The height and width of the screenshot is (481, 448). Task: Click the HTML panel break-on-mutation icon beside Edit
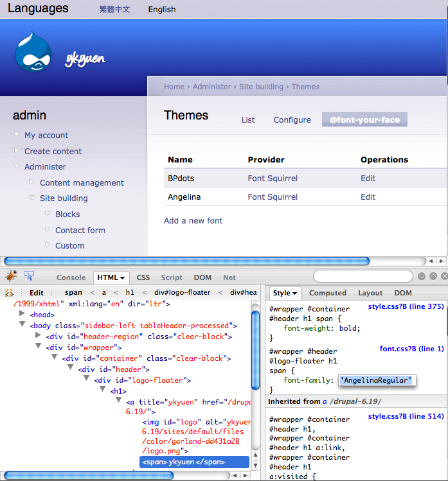[x=9, y=293]
